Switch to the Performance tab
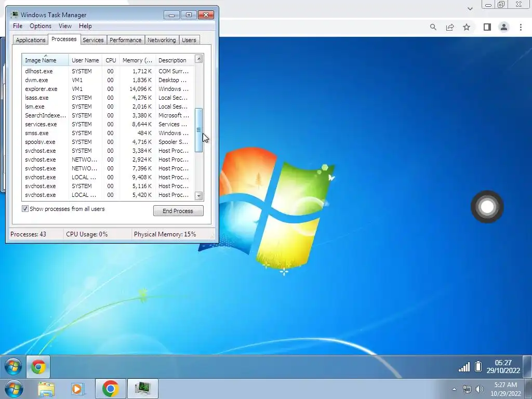The image size is (532, 399). 126,40
